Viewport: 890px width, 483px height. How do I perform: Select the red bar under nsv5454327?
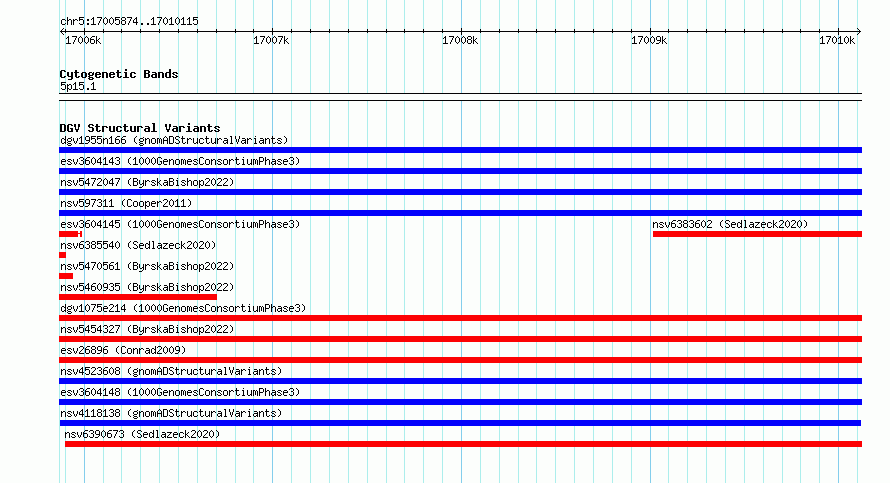[x=460, y=339]
